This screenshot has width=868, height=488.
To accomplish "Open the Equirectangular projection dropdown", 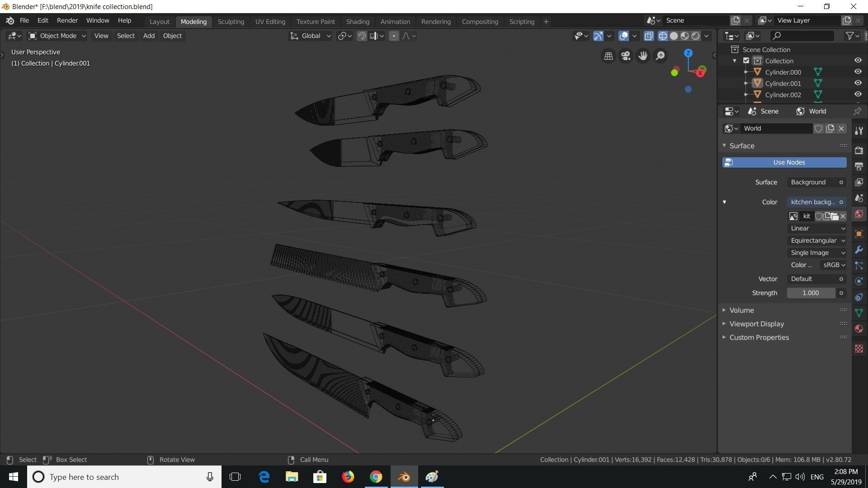I will coord(817,241).
